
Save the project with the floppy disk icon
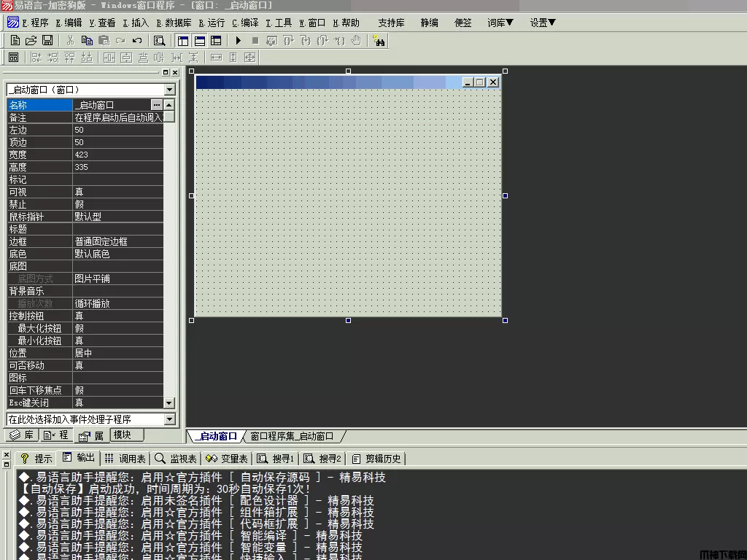[47, 41]
